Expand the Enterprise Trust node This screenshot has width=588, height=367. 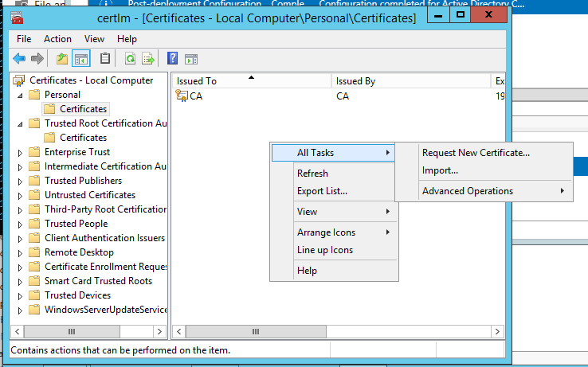coord(20,153)
